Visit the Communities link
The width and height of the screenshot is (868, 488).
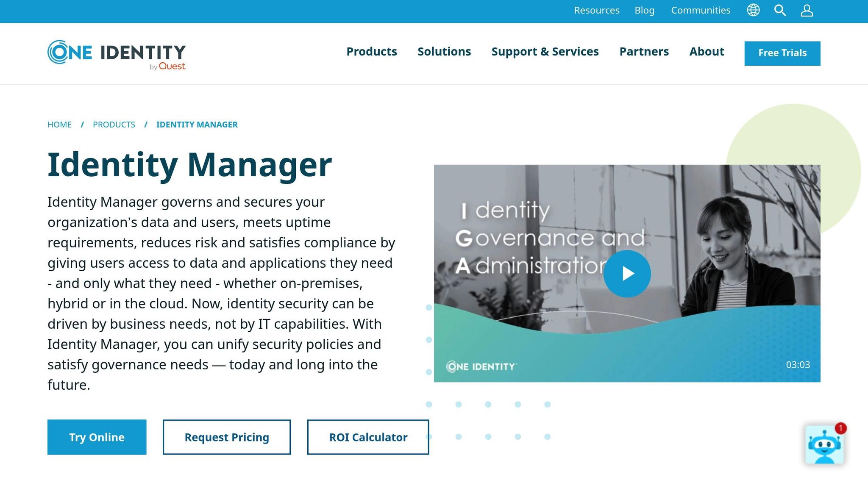701,10
